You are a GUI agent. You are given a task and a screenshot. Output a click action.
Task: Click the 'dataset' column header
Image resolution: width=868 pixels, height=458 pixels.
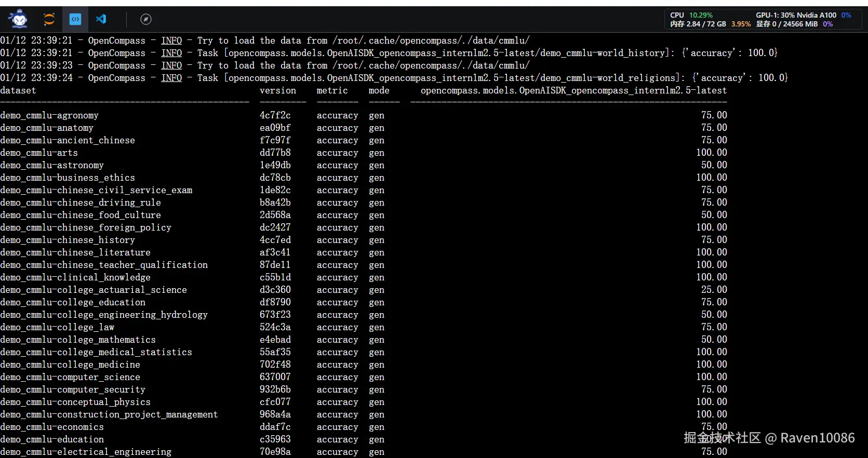pyautogui.click(x=18, y=90)
